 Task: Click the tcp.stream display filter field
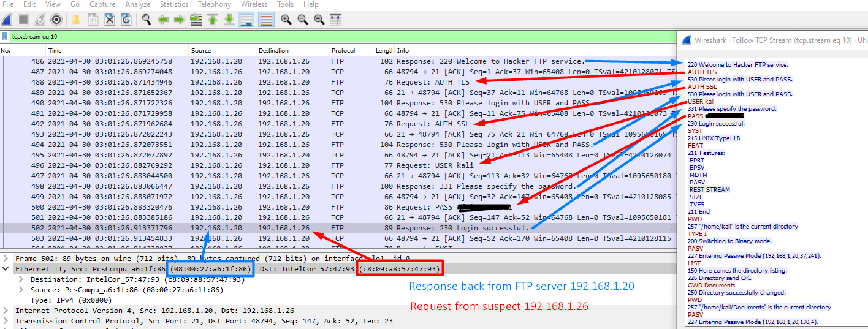(306, 37)
